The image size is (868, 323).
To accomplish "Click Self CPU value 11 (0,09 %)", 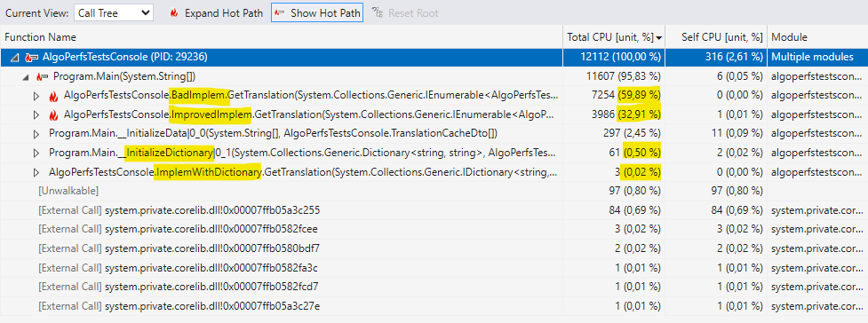I will [737, 134].
